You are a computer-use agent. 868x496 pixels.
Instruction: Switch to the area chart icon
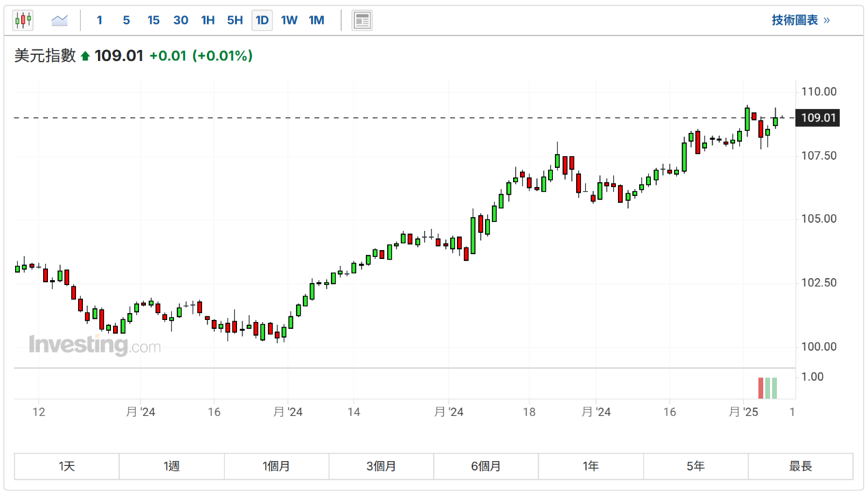[x=60, y=21]
